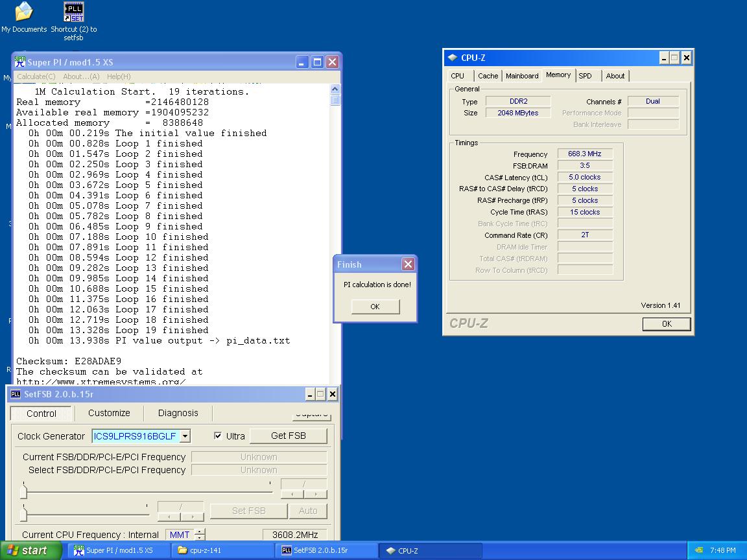The image size is (747, 560).
Task: Click Super PI scrollbar up arrow
Action: (335, 89)
